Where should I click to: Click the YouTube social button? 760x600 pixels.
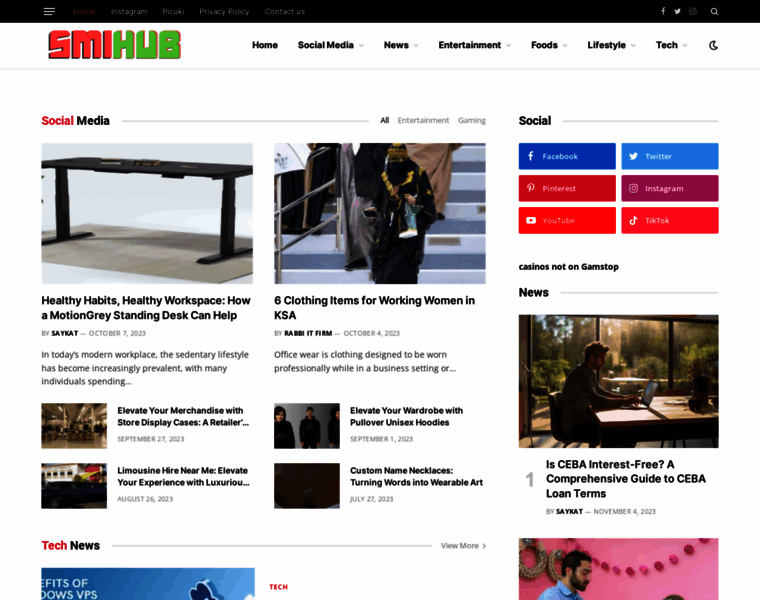coord(567,221)
